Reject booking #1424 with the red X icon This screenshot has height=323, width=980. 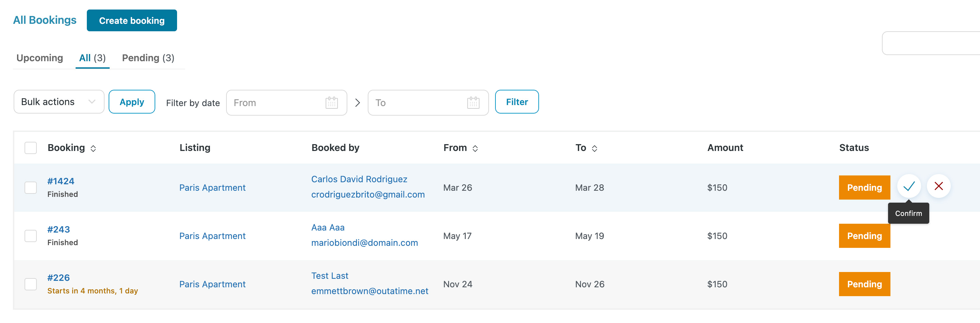938,186
